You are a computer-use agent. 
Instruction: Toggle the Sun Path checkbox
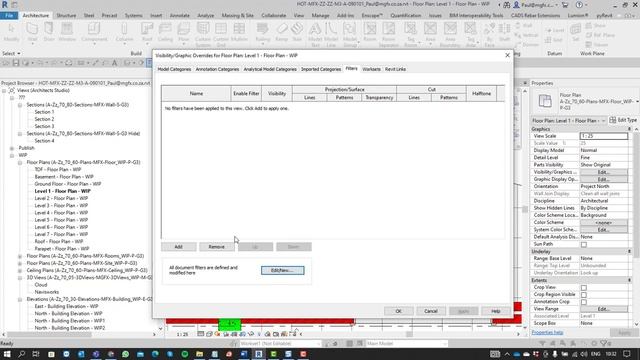(x=584, y=244)
